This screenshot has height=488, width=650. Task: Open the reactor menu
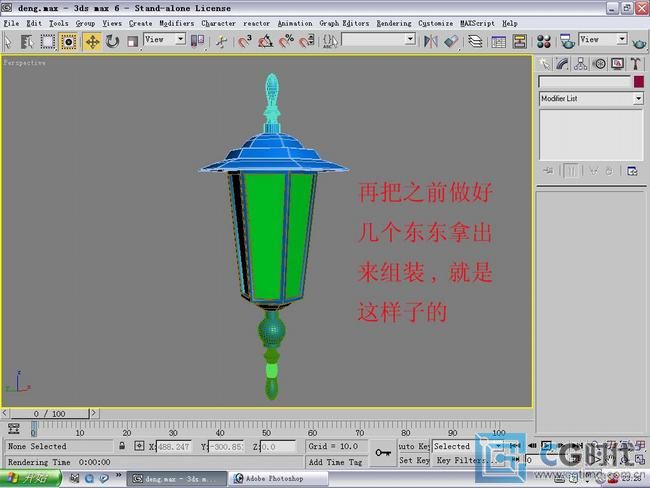tap(256, 23)
